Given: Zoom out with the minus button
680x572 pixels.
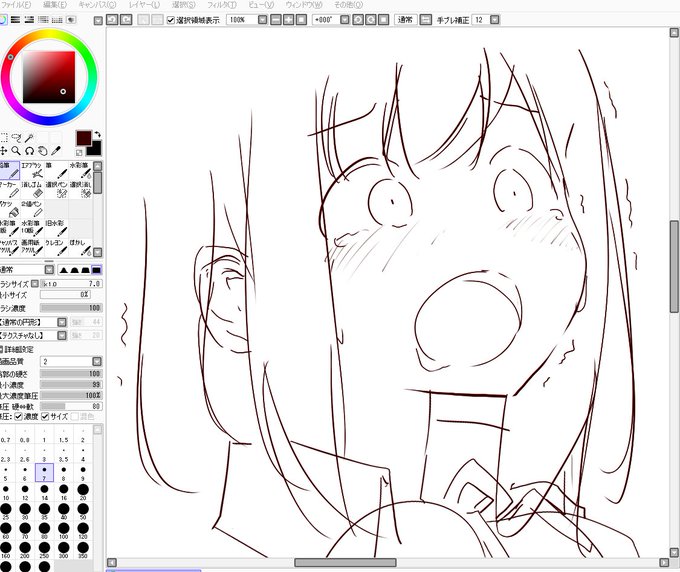Looking at the screenshot, I should 276,20.
